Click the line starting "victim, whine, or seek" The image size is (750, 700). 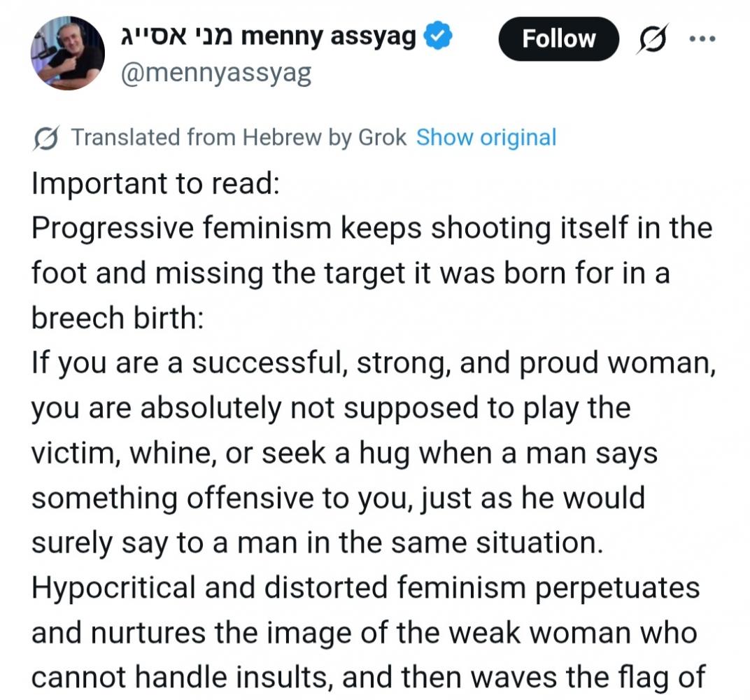(344, 453)
